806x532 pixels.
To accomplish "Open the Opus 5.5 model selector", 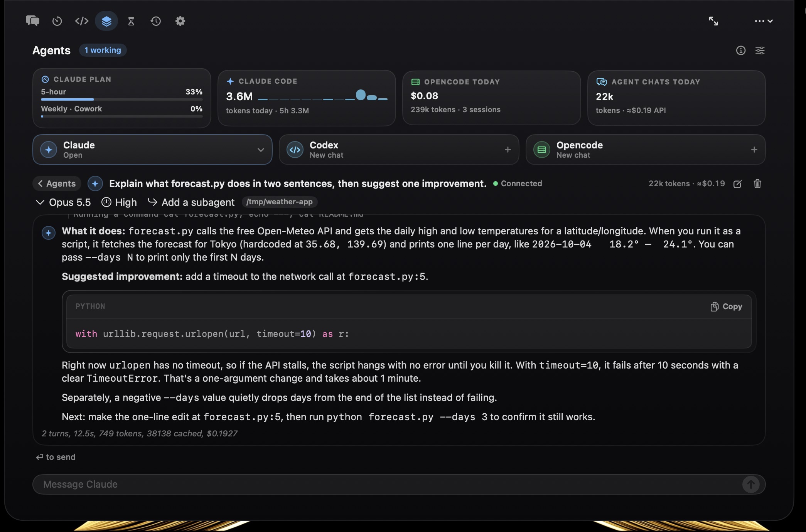I will 64,202.
